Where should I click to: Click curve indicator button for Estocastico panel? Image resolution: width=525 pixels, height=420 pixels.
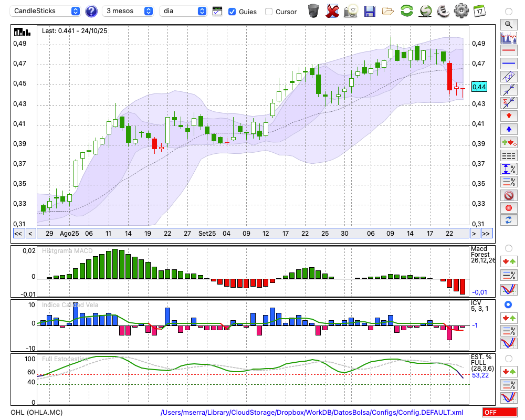tap(509, 397)
